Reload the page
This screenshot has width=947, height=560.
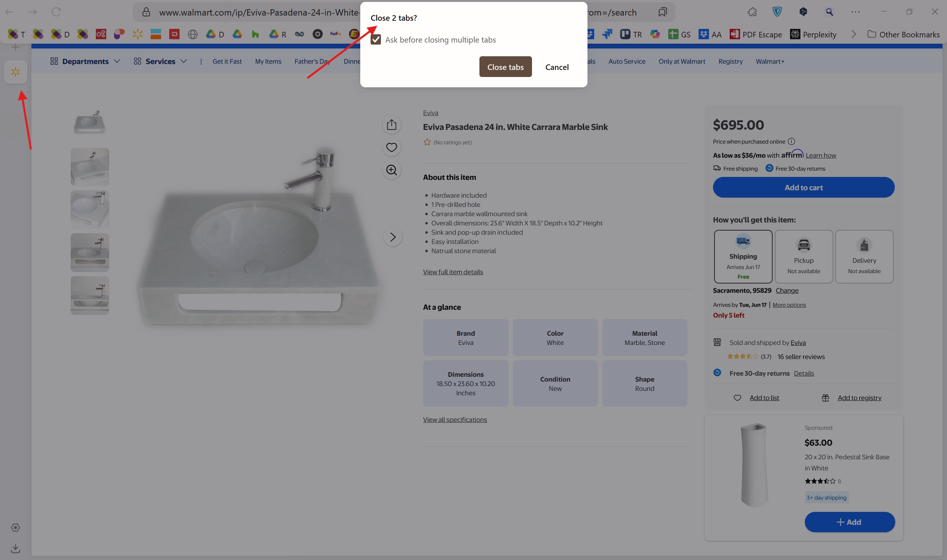coord(56,12)
